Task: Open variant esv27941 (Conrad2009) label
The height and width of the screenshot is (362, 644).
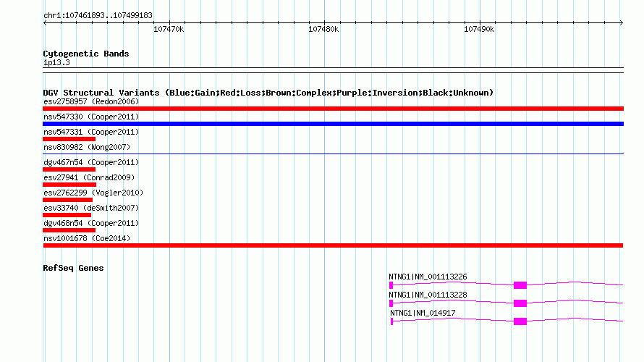Action: pyautogui.click(x=89, y=177)
